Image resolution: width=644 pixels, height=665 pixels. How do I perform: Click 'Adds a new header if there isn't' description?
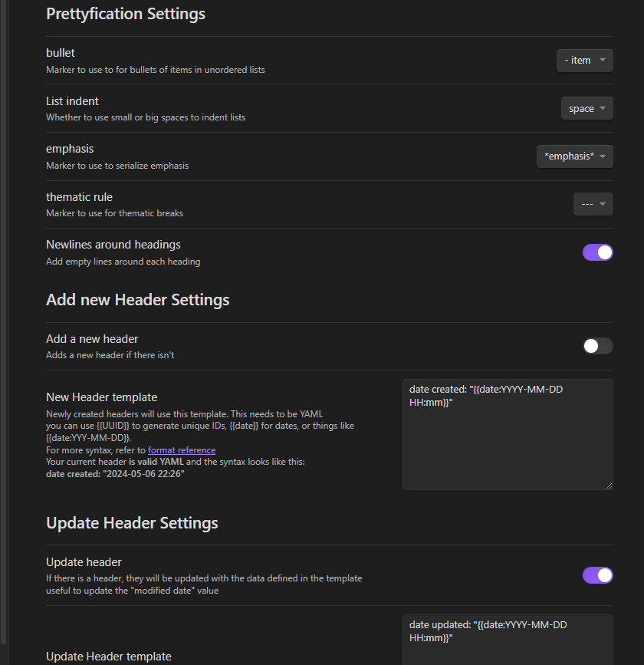pos(110,355)
